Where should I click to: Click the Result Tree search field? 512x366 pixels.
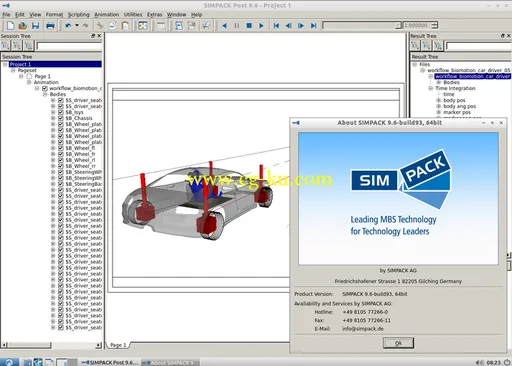pyautogui.click(x=479, y=46)
